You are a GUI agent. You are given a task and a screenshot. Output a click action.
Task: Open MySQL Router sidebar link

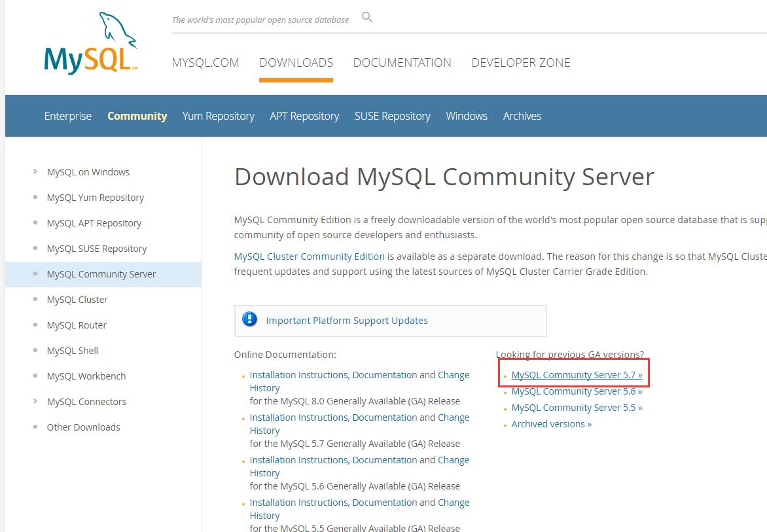[x=77, y=325]
